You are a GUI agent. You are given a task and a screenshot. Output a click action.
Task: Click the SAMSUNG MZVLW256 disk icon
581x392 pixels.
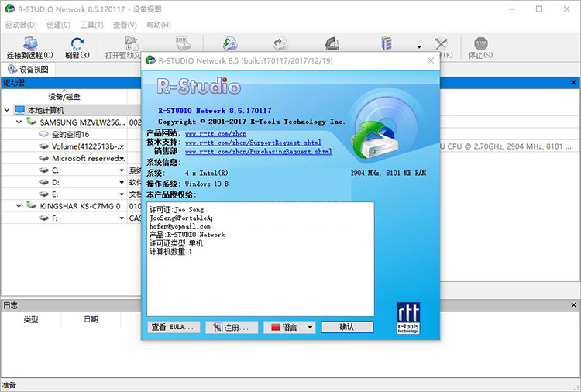tap(32, 122)
